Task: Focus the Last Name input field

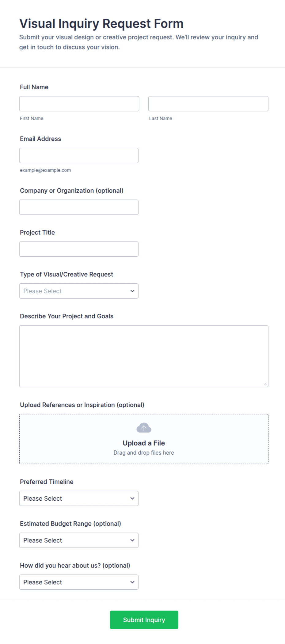Action: click(x=208, y=104)
